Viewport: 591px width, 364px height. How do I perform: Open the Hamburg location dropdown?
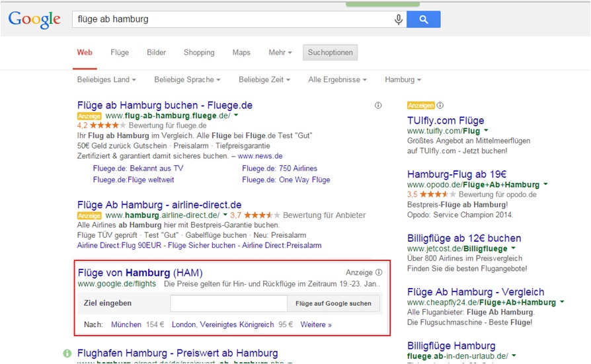pos(403,79)
